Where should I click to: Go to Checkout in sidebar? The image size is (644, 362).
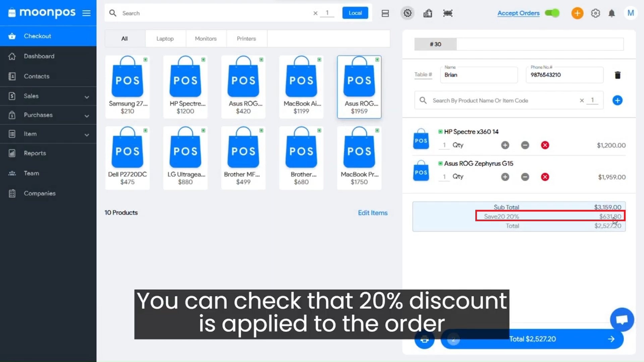point(48,36)
